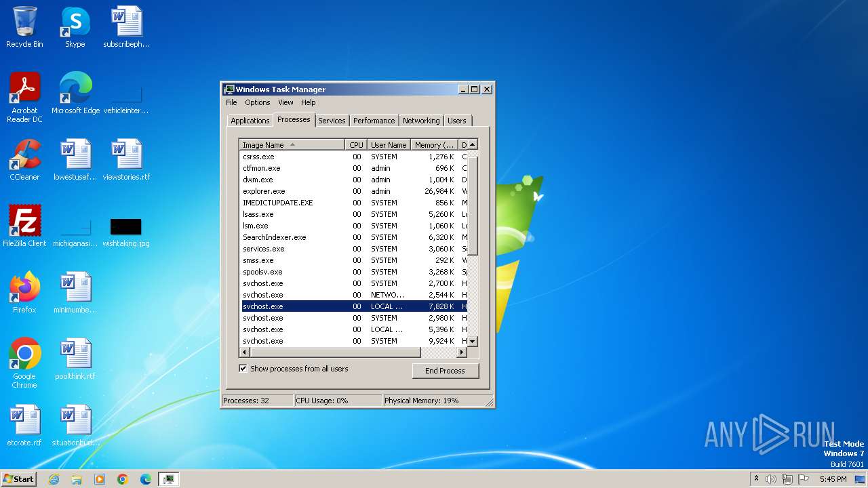Open the File menu in Task Manager
The height and width of the screenshot is (488, 868).
click(231, 102)
